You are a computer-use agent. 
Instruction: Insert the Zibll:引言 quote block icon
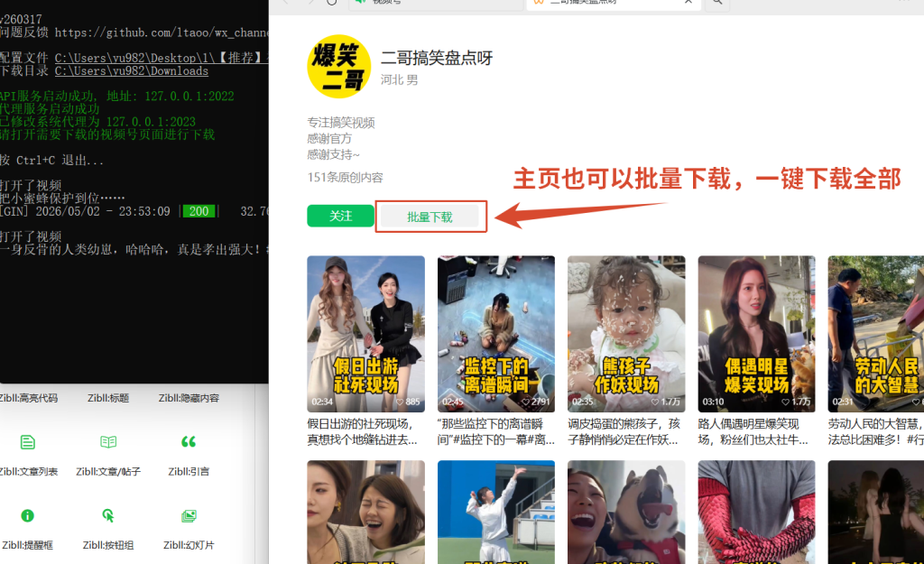tap(189, 442)
